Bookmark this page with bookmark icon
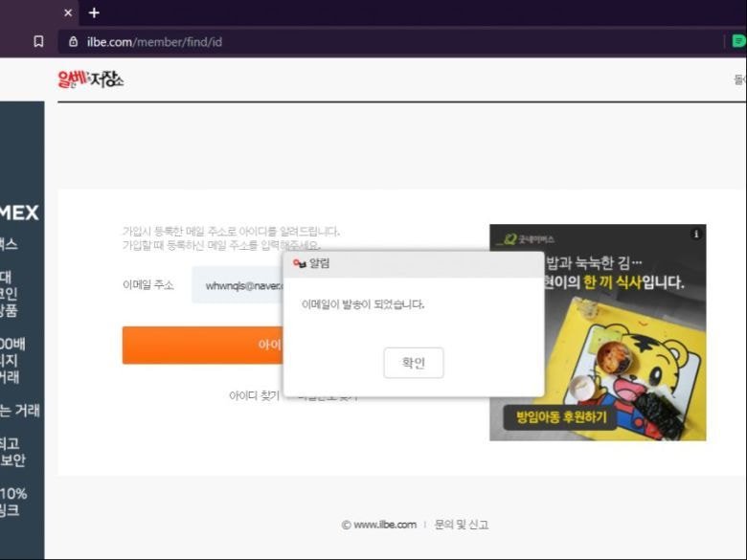Screen dimensions: 747x560 pyautogui.click(x=38, y=41)
